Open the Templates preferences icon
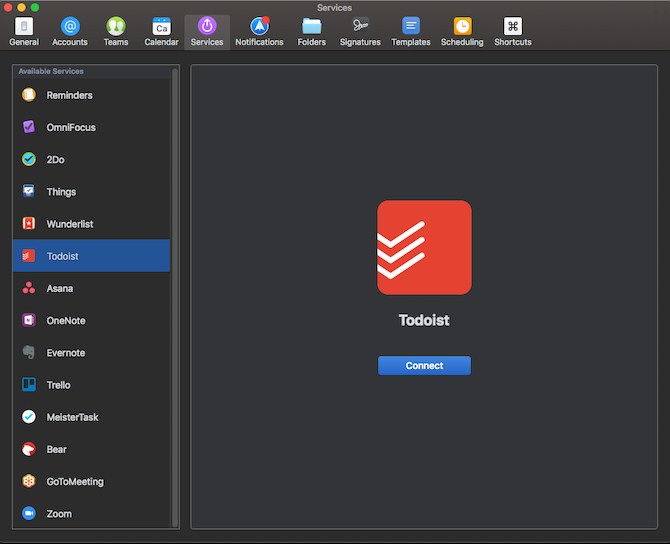 point(411,26)
